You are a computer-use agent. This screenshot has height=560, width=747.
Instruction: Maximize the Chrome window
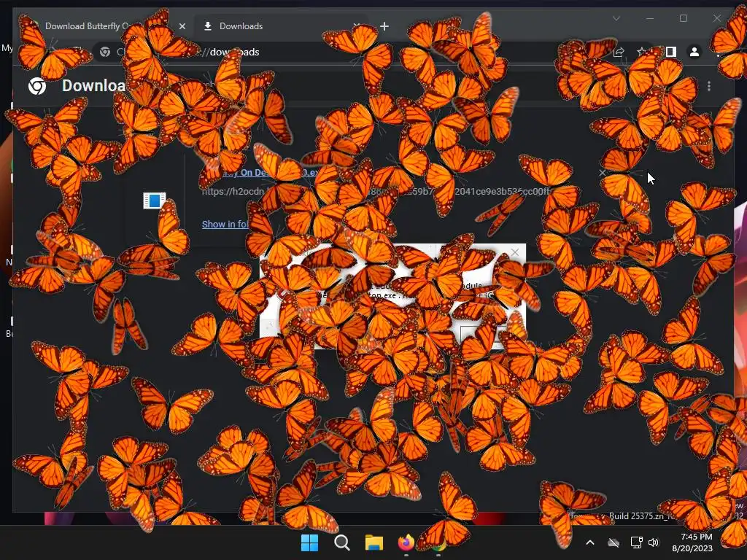(x=683, y=18)
